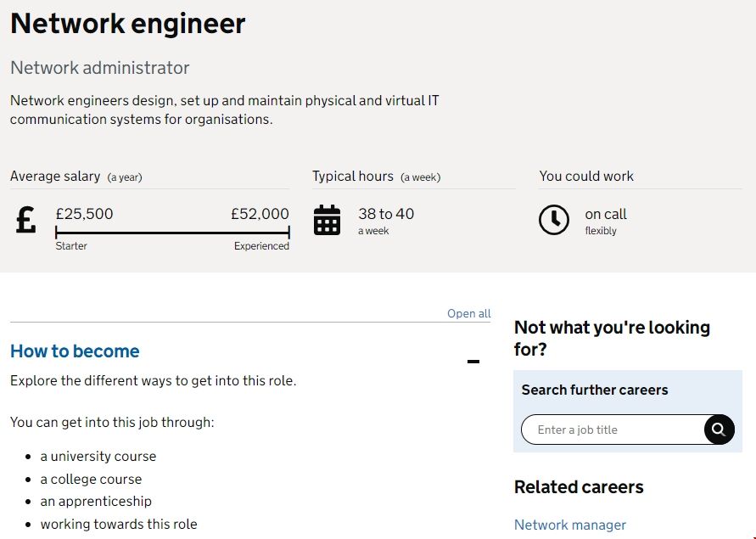Click the Search further careers label
This screenshot has height=539, width=756.
click(595, 390)
